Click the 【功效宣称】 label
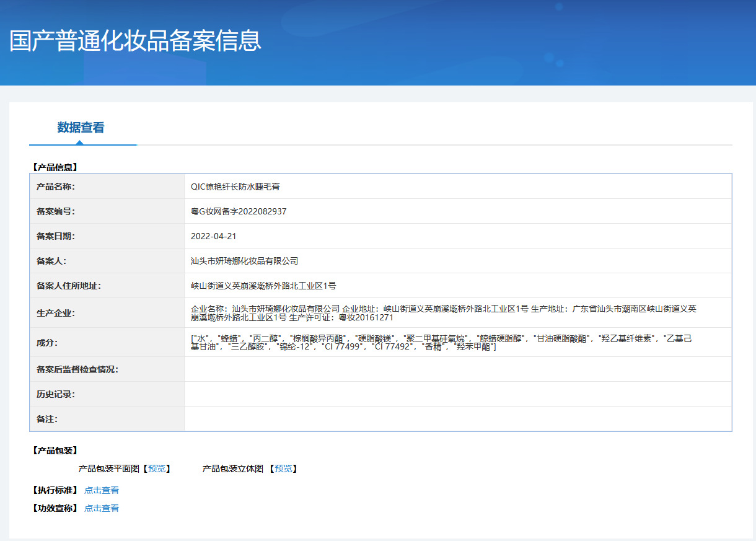The width and height of the screenshot is (756, 541). pos(55,508)
